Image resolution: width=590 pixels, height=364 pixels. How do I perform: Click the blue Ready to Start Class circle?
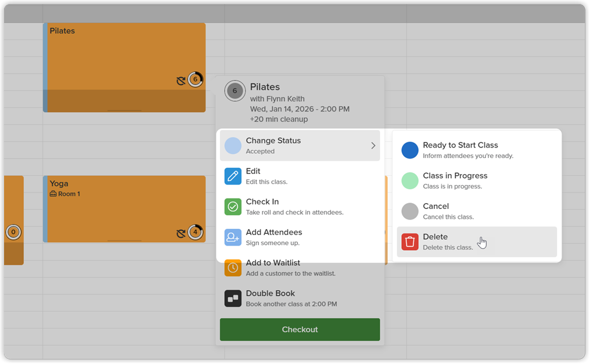click(x=410, y=150)
